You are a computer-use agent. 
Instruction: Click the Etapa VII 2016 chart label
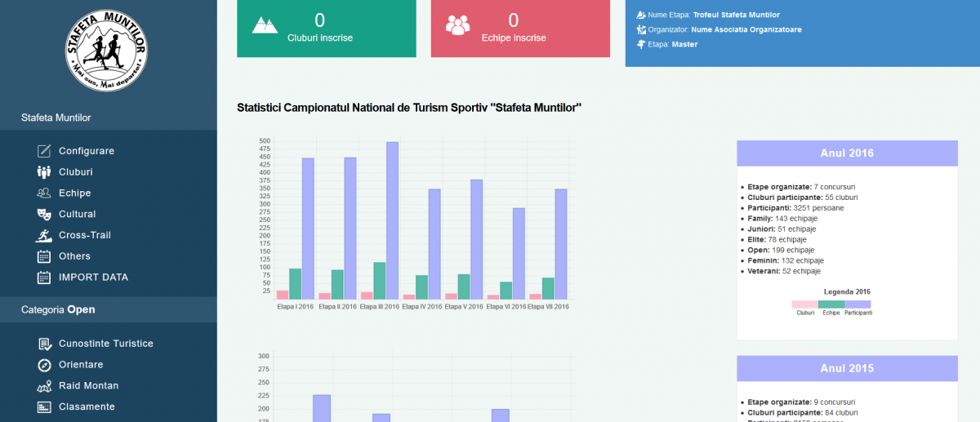pyautogui.click(x=548, y=307)
